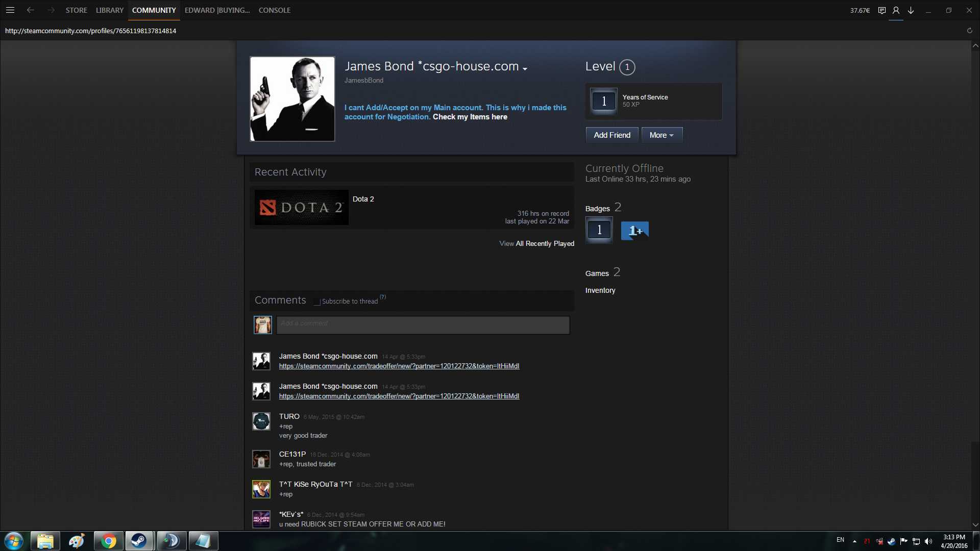Click View All Recently Played link

click(x=536, y=243)
